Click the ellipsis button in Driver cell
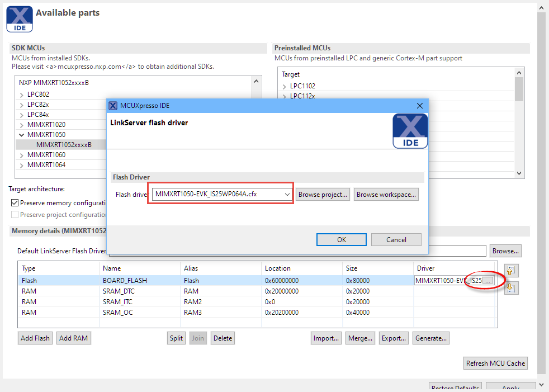The image size is (549, 392). 488,280
